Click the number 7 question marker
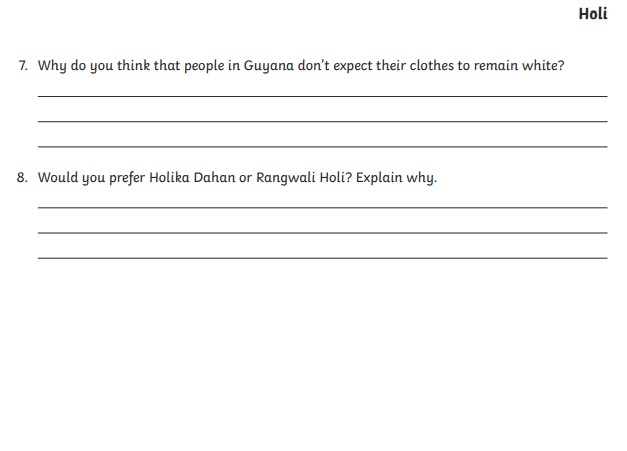 (x=22, y=66)
